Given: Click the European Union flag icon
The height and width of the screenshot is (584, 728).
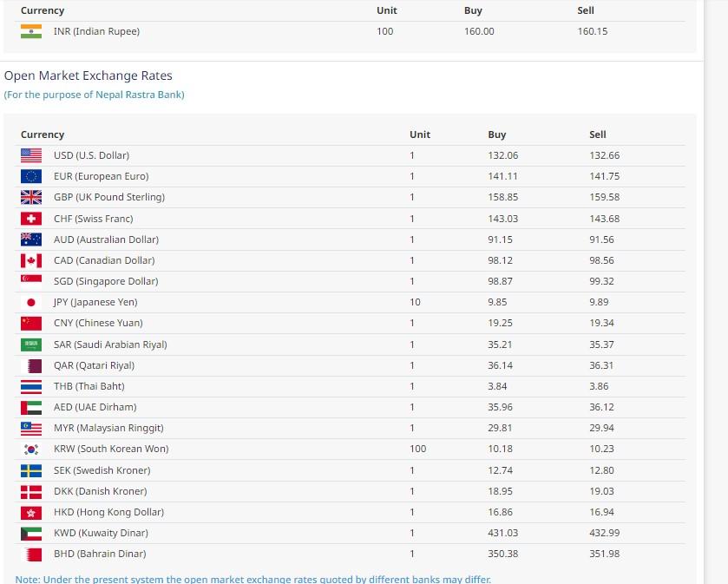Looking at the screenshot, I should point(31,176).
